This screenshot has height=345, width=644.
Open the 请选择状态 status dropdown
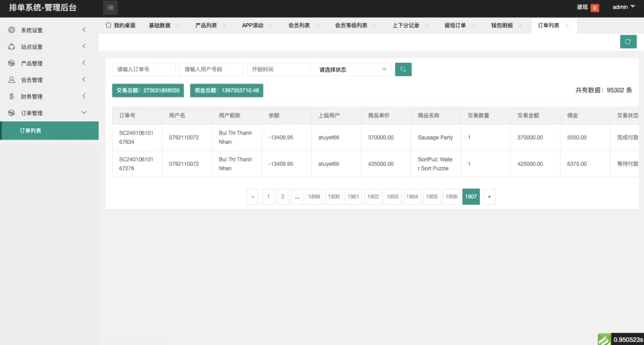[352, 70]
